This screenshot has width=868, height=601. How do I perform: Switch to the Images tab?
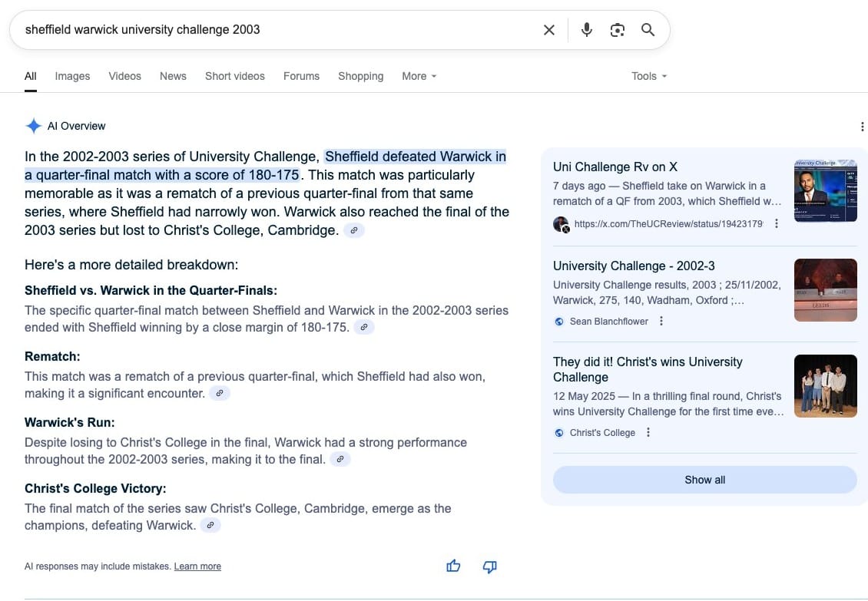72,76
